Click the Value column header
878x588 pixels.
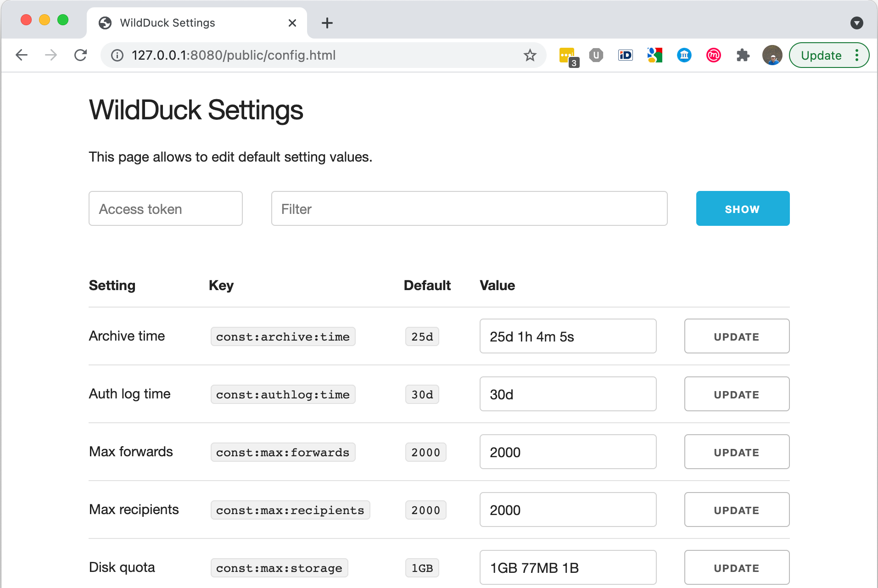[x=498, y=285]
